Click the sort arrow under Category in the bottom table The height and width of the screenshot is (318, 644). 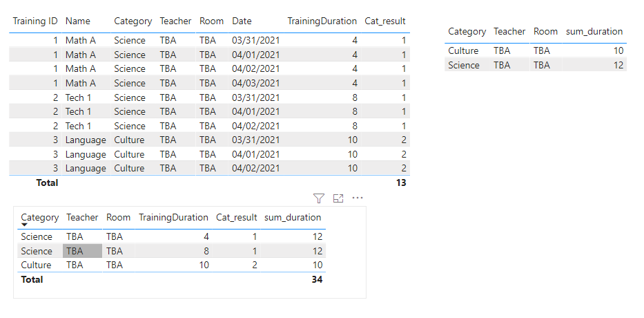[x=24, y=225]
